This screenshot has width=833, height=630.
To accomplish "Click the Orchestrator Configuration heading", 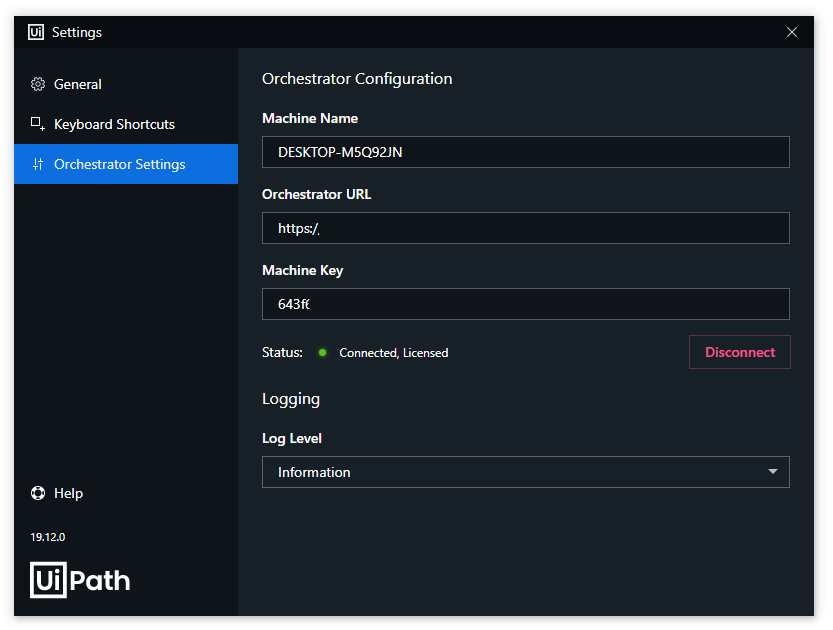I will pyautogui.click(x=357, y=79).
